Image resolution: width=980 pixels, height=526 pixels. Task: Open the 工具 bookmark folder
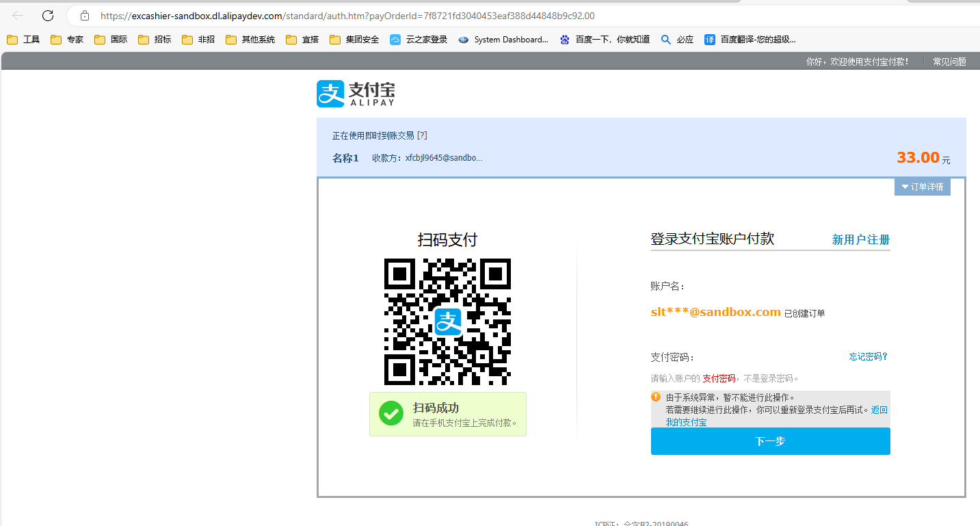23,40
